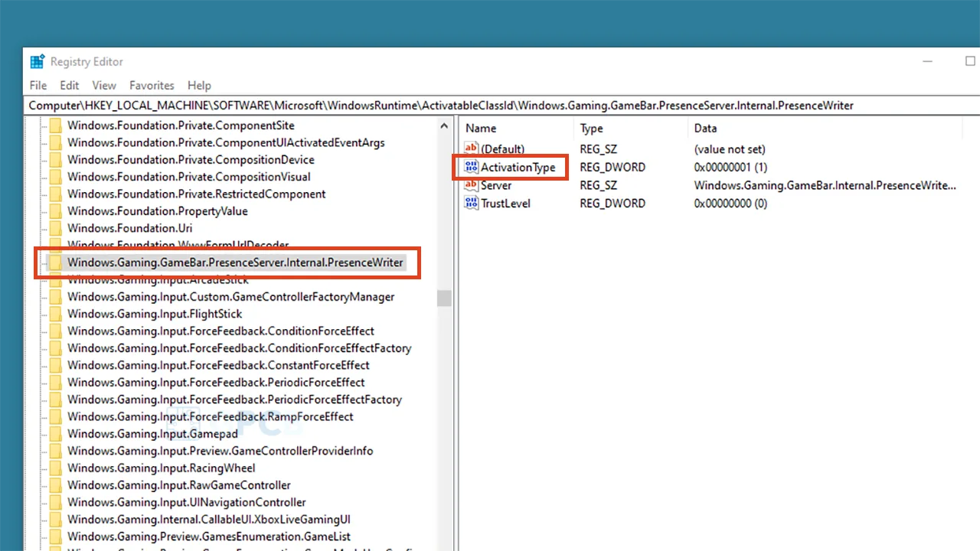
Task: Click the Windows.Gaming.Input.Gamepad folder icon
Action: [x=55, y=434]
